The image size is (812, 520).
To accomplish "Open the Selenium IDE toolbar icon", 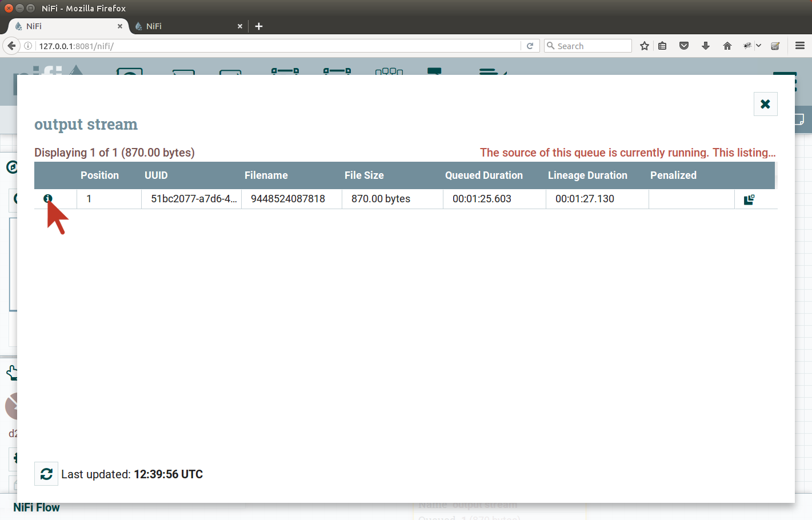I will coord(775,46).
